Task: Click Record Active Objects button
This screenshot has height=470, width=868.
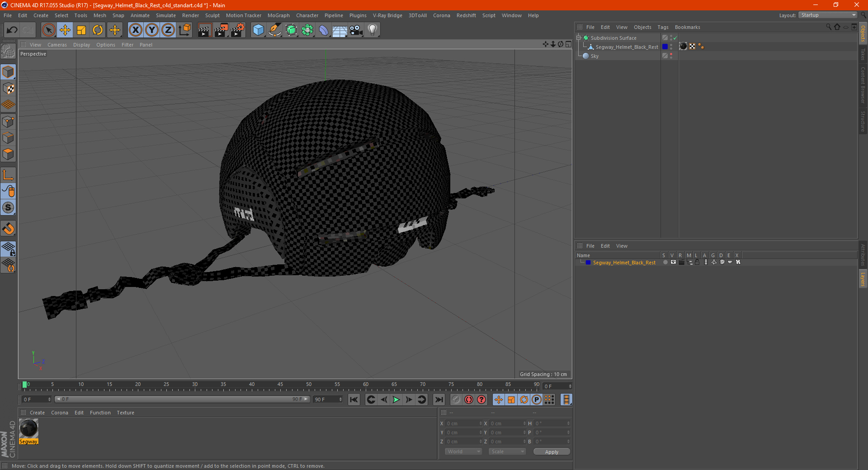Action: pyautogui.click(x=456, y=399)
